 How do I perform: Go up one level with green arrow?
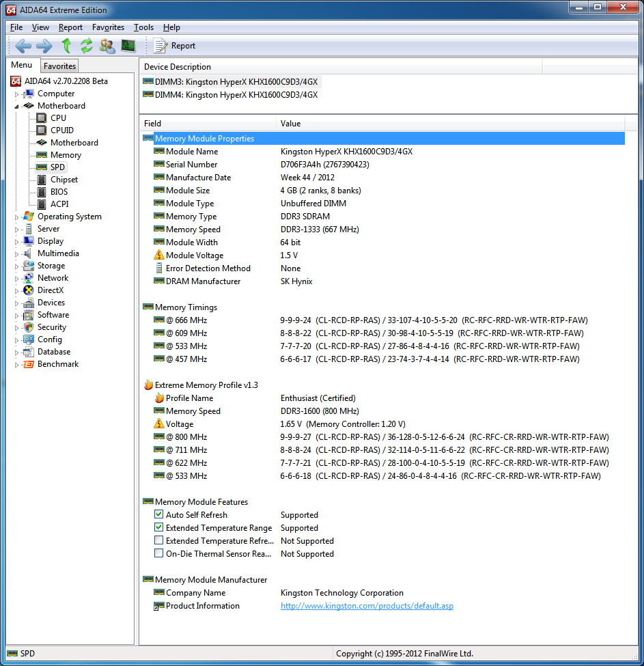click(x=66, y=46)
